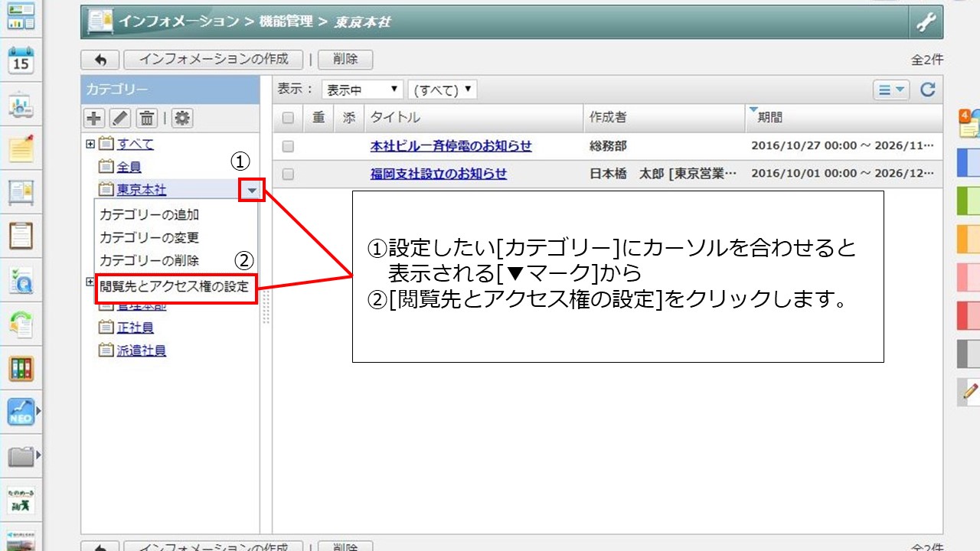Viewport: 980px width, 551px height.
Task: Open the 表示中 display status dropdown
Action: click(362, 90)
